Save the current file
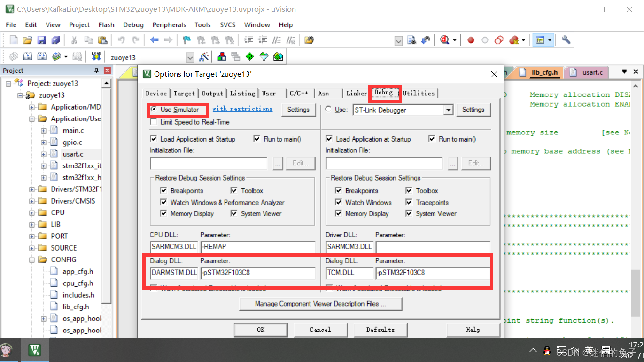644x362 pixels. (42, 40)
